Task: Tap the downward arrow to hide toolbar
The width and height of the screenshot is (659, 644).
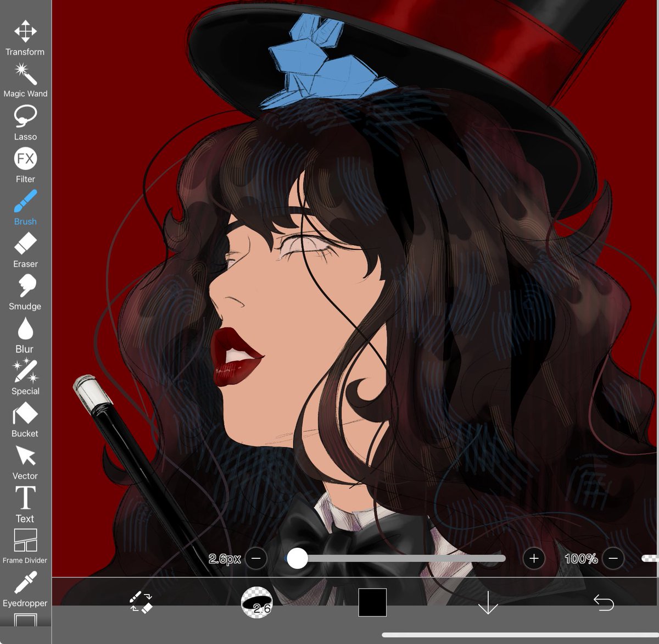Action: click(488, 603)
